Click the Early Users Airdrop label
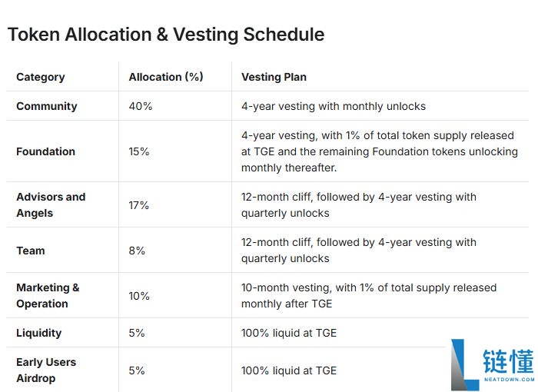This screenshot has width=538, height=392. (x=46, y=370)
